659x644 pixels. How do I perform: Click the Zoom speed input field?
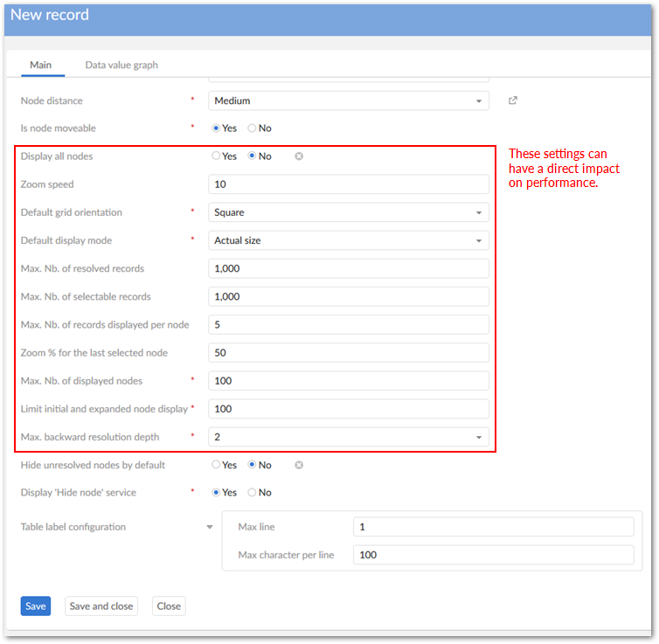point(349,184)
